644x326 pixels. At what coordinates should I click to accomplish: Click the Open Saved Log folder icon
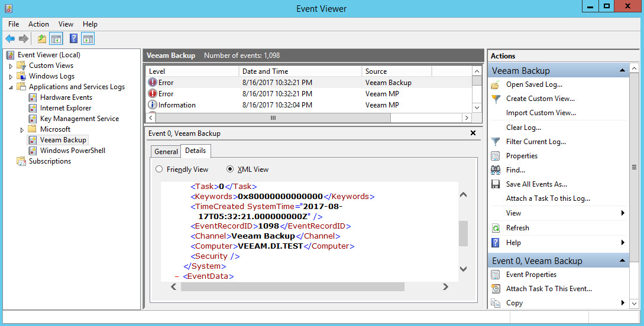pyautogui.click(x=496, y=84)
